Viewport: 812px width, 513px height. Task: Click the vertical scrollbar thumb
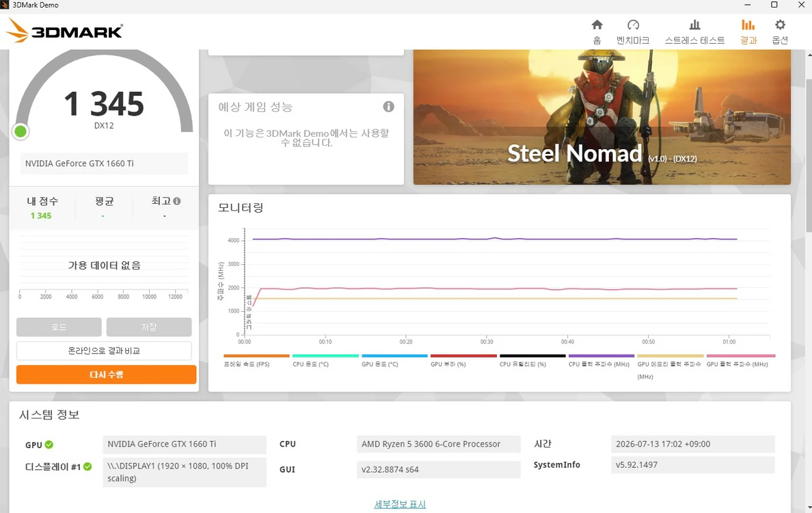click(x=809, y=155)
